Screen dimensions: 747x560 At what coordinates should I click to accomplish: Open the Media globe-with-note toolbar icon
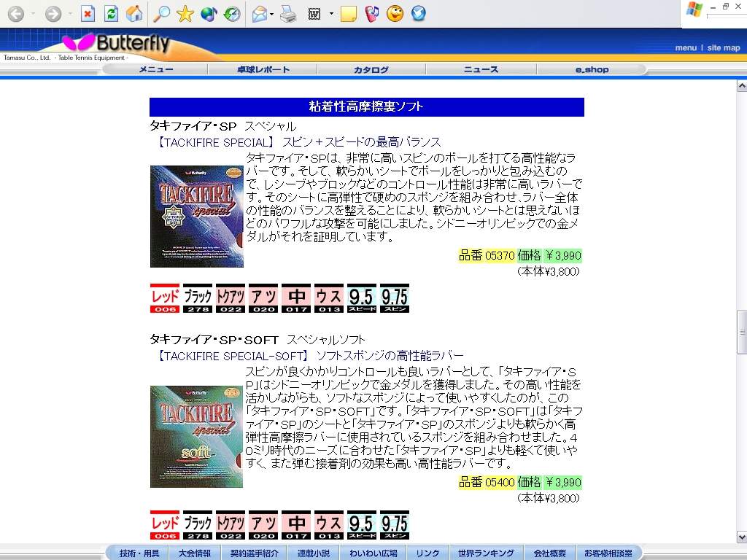209,14
